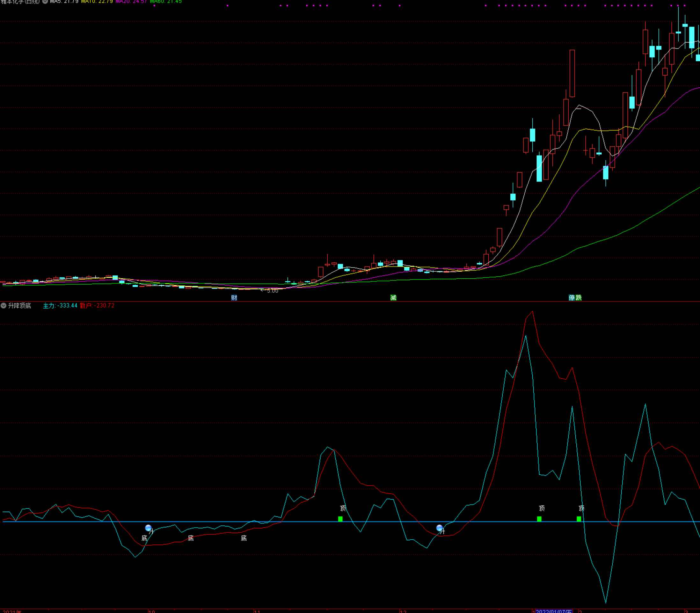Click the stock name 日线 title
This screenshot has width=700, height=613.
coord(20,2)
